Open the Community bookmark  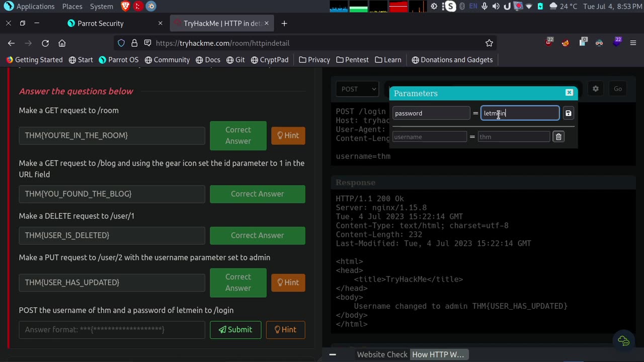(x=167, y=60)
